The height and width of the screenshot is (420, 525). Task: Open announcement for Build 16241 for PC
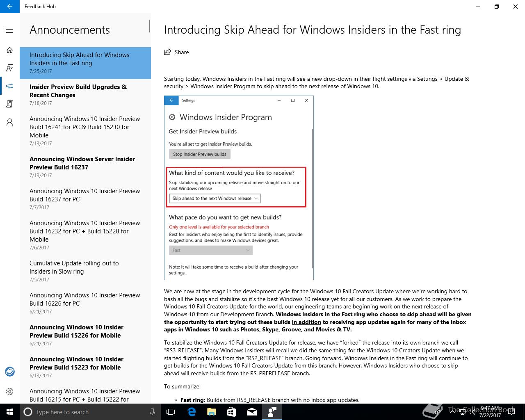pos(85,131)
